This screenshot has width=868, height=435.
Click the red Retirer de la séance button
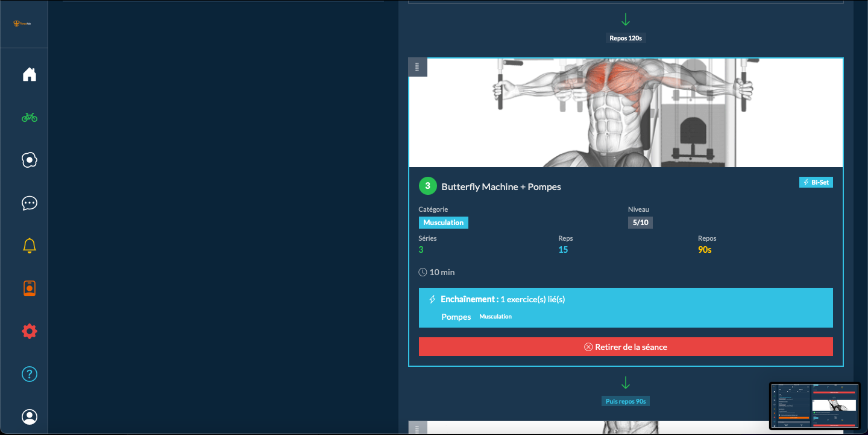(626, 347)
